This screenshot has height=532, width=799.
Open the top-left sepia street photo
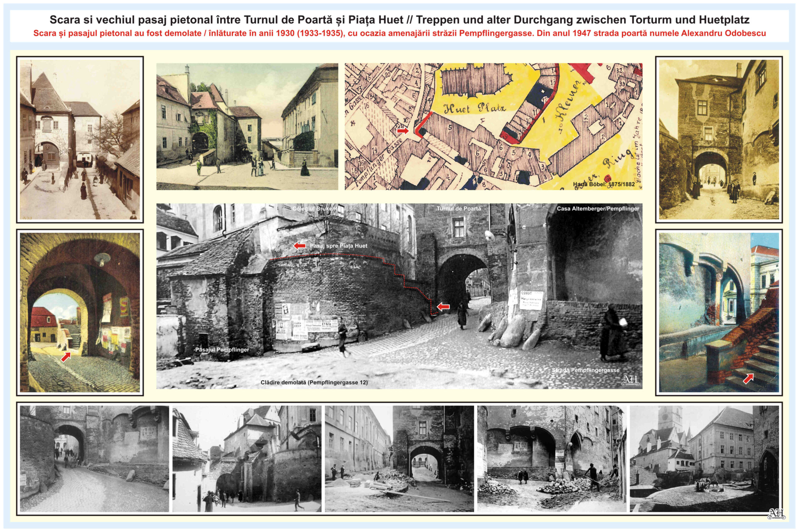pos(80,139)
